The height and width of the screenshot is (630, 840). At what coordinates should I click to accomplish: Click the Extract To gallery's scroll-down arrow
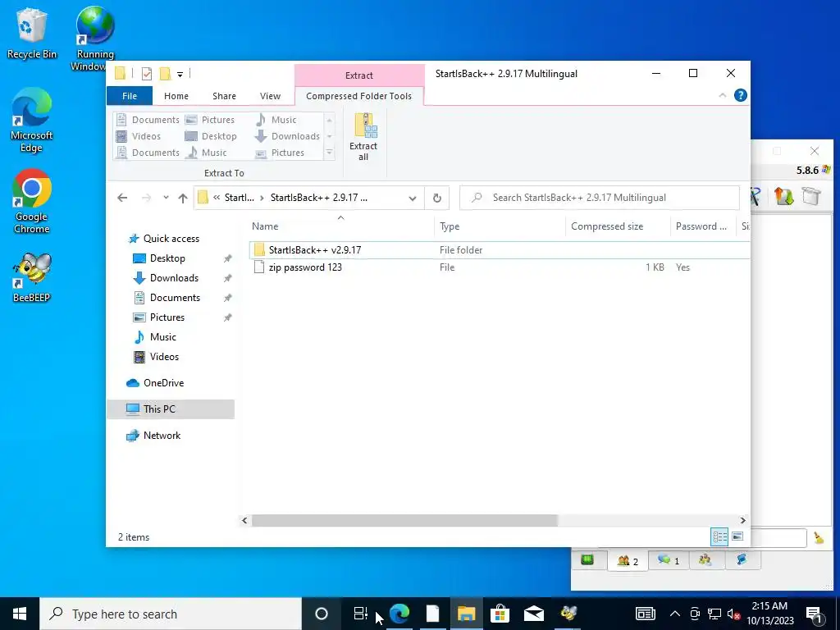coord(330,137)
